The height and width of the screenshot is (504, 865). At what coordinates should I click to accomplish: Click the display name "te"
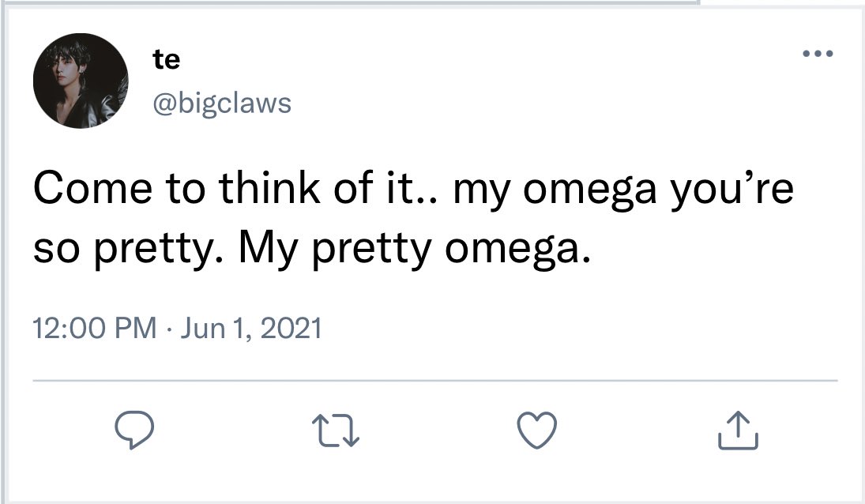pos(166,59)
